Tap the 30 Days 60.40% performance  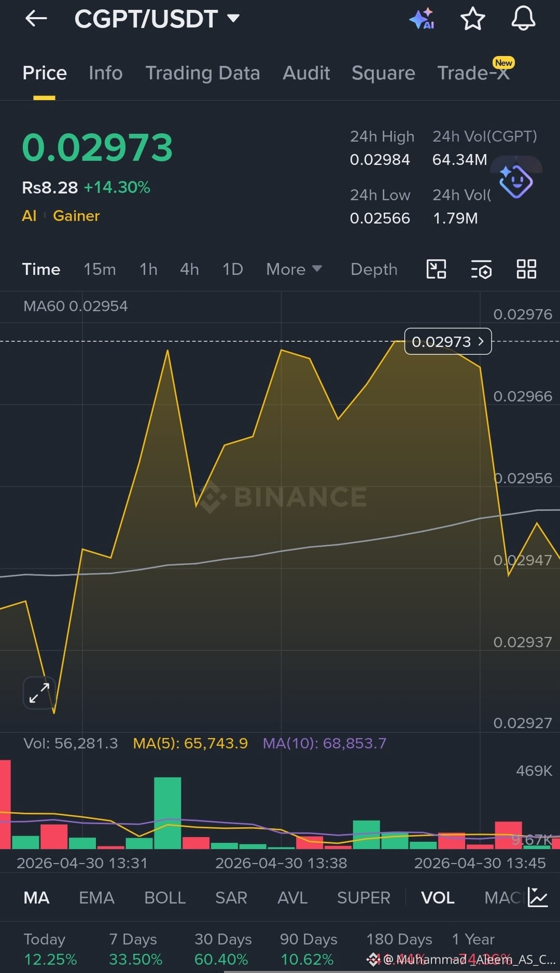[x=222, y=949]
